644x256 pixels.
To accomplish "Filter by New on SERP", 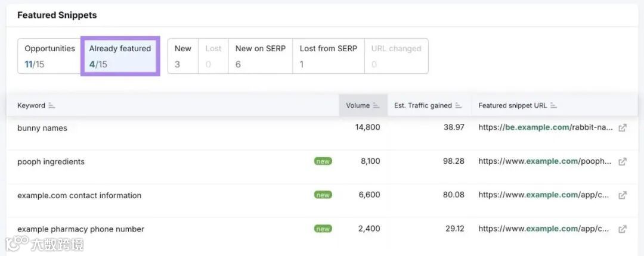I will [260, 56].
